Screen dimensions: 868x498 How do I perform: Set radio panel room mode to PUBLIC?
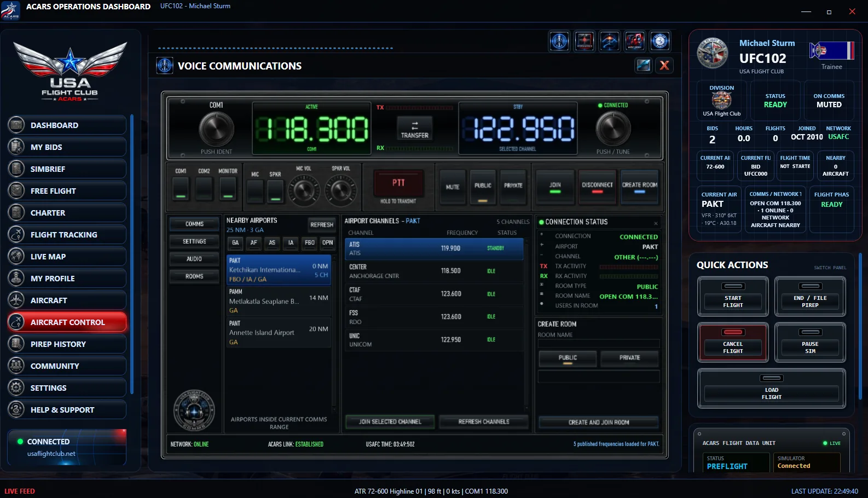[483, 187]
